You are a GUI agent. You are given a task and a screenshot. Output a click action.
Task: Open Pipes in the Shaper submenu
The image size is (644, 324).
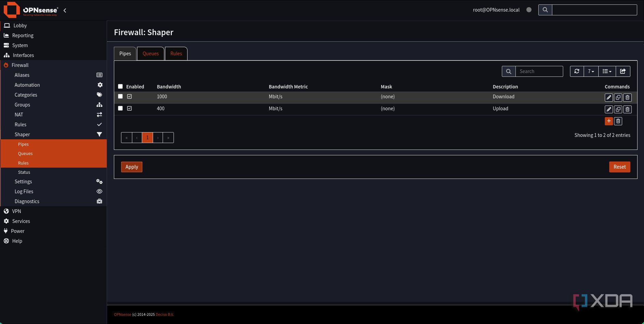[54, 144]
